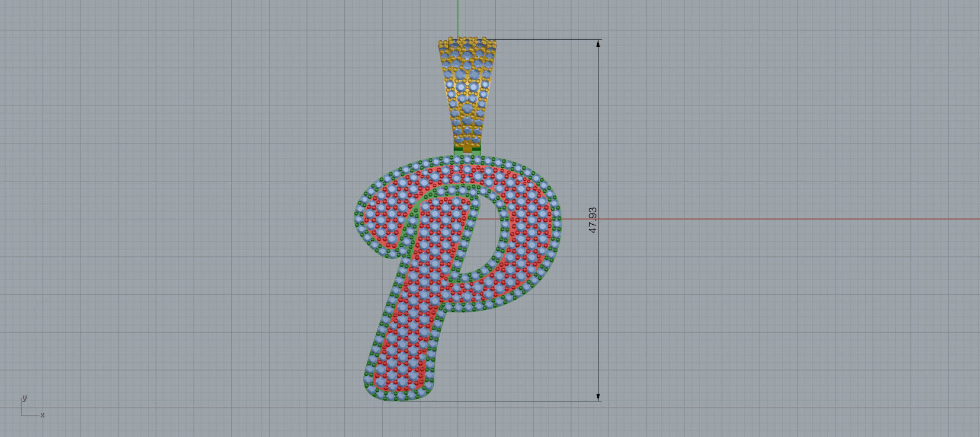Click the world axis icon in the viewport corner

pos(33,407)
